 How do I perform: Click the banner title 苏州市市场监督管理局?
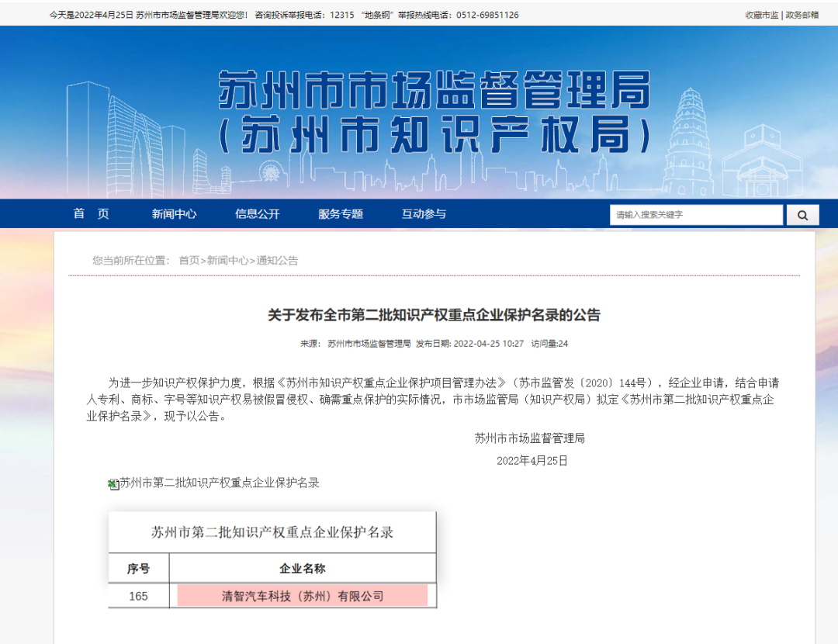pyautogui.click(x=434, y=89)
